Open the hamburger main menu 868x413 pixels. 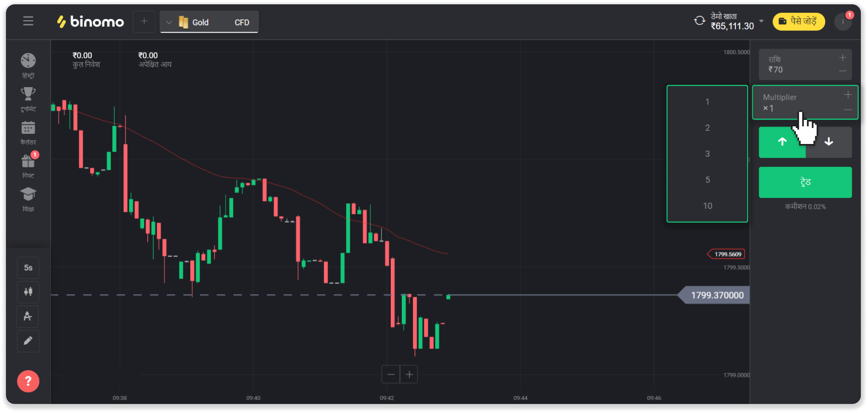pos(28,21)
